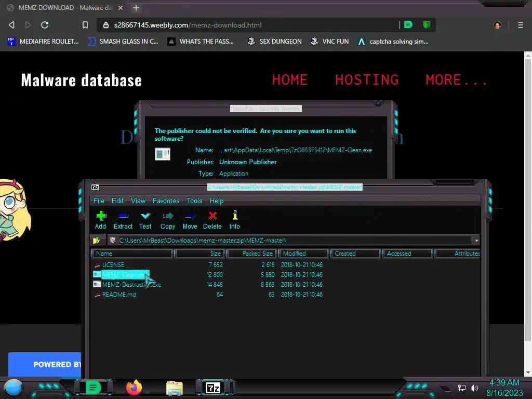Click the Add button in 7-Zip toolbar

[x=100, y=220]
